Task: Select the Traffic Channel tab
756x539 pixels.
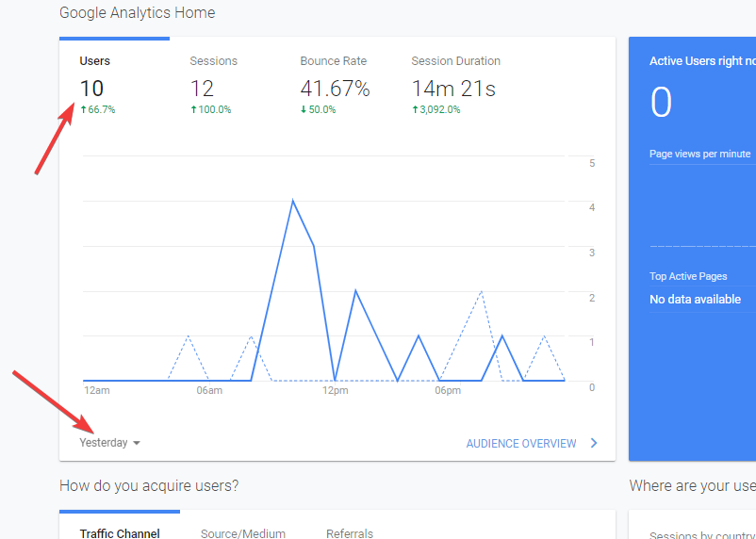Action: click(120, 533)
